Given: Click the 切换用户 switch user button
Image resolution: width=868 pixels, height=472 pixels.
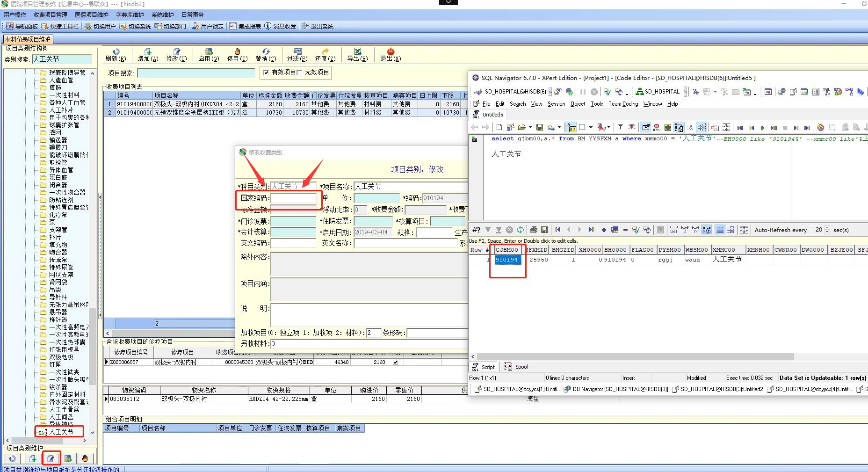Looking at the screenshot, I should [x=100, y=26].
